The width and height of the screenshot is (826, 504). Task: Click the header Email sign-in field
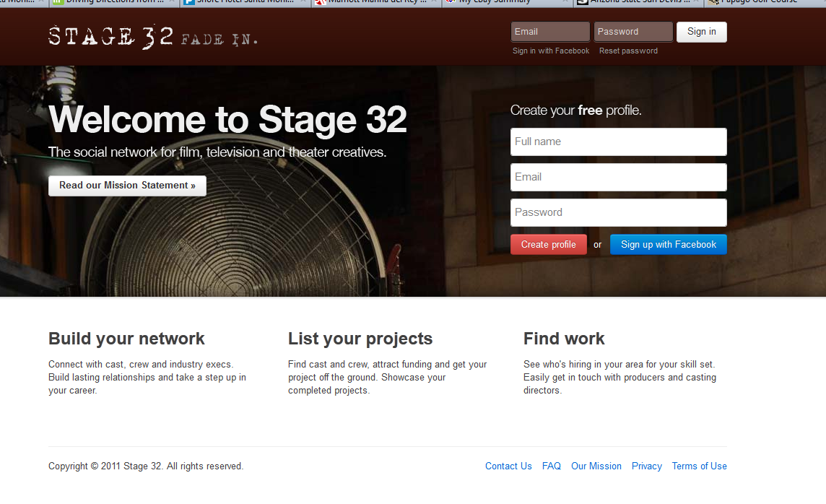pos(550,32)
